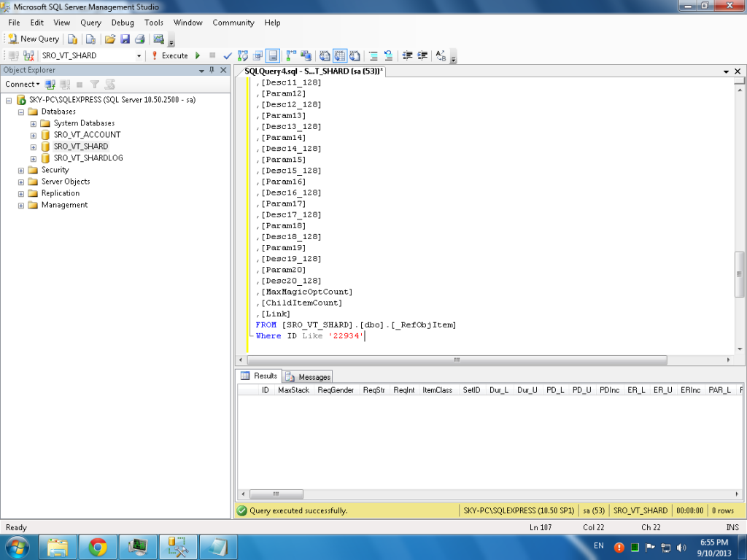
Task: Toggle Auto Hide pin on Object Explorer
Action: (212, 71)
